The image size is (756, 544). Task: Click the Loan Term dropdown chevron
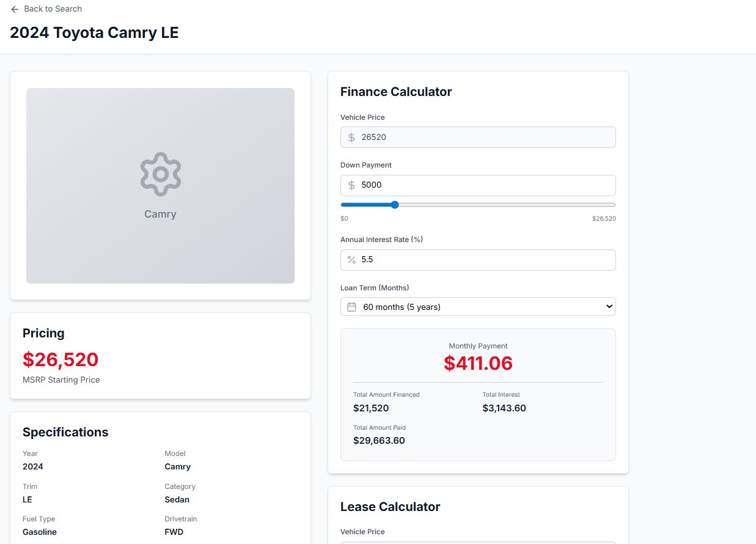tap(609, 306)
